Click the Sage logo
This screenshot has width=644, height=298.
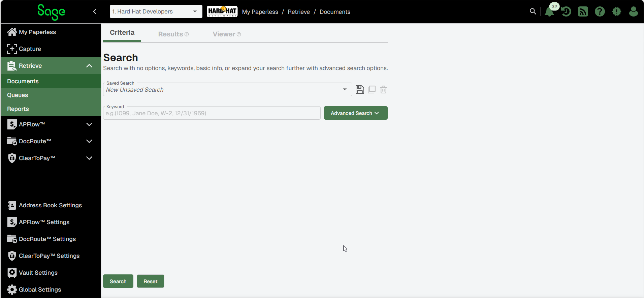point(51,12)
